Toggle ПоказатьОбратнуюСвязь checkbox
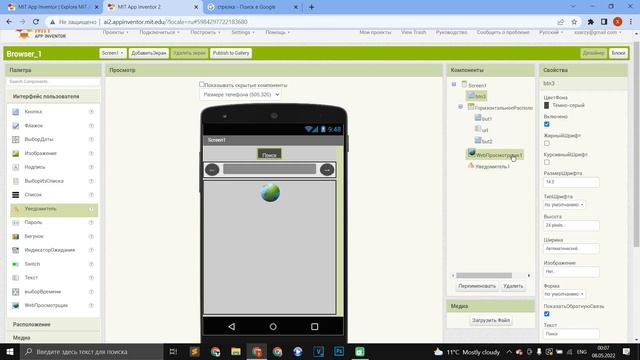Image resolution: width=640 pixels, height=360 pixels. (x=547, y=314)
